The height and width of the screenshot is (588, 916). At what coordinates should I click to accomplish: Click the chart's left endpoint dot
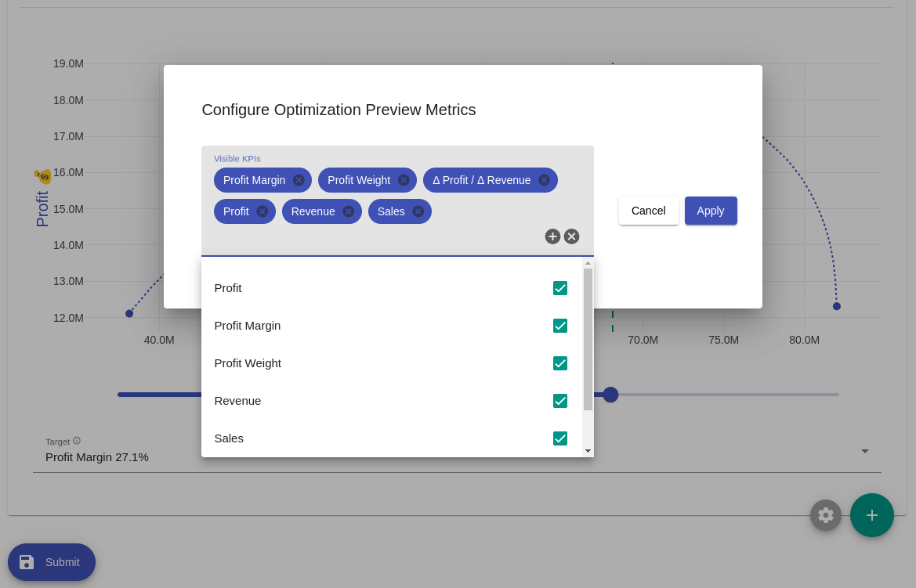click(130, 313)
